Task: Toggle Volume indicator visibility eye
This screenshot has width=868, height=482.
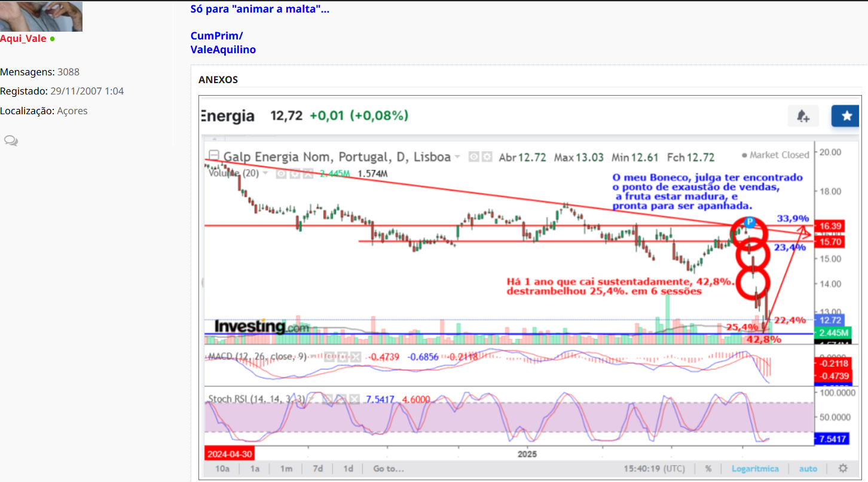Action: (x=281, y=173)
